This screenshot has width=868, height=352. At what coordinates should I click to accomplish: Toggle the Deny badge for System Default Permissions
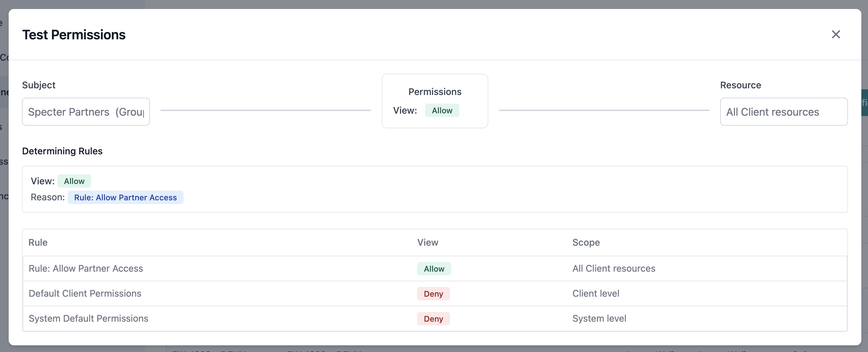pos(433,319)
